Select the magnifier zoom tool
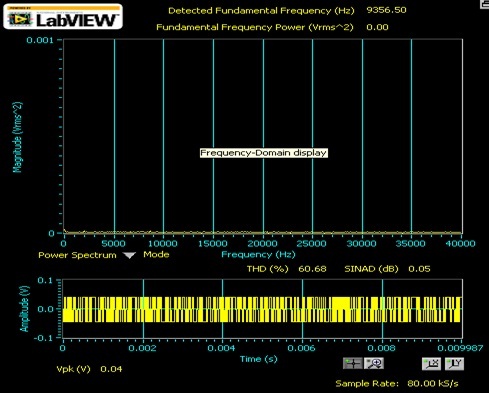Screen dimensions: 489x393 pyautogui.click(x=374, y=363)
